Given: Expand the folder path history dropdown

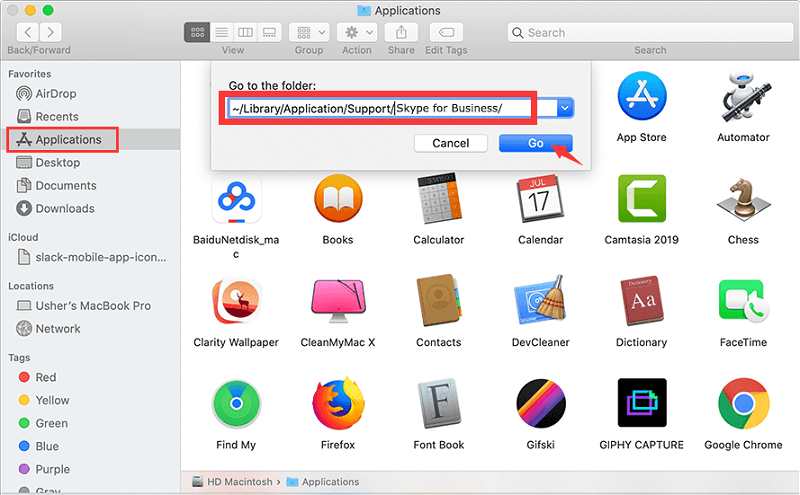Looking at the screenshot, I should coord(565,107).
